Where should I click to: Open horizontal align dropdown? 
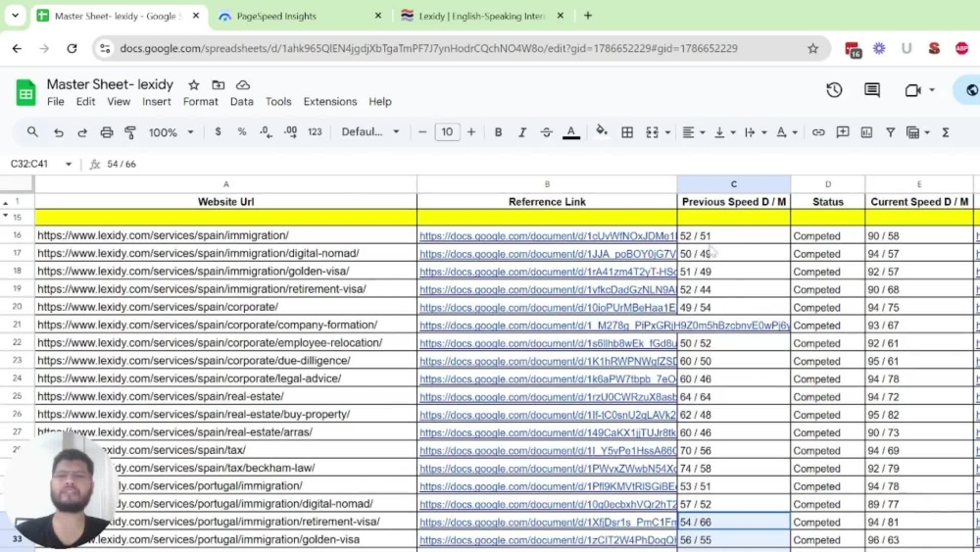tap(693, 132)
